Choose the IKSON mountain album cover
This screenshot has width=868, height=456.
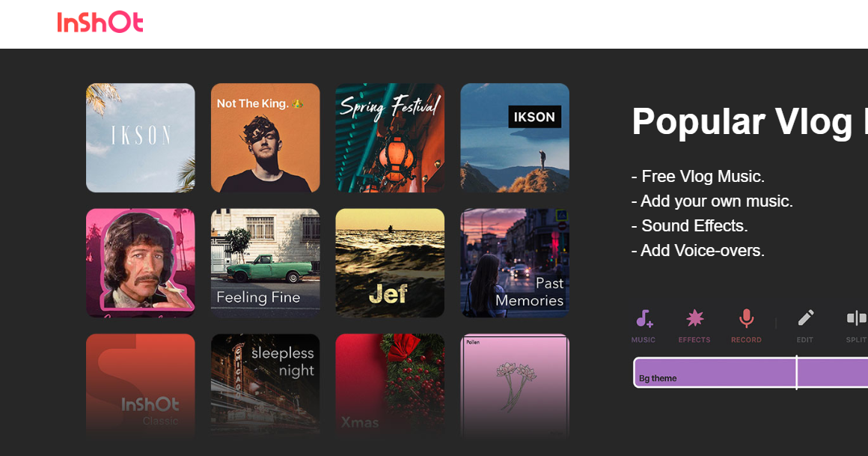(x=515, y=138)
